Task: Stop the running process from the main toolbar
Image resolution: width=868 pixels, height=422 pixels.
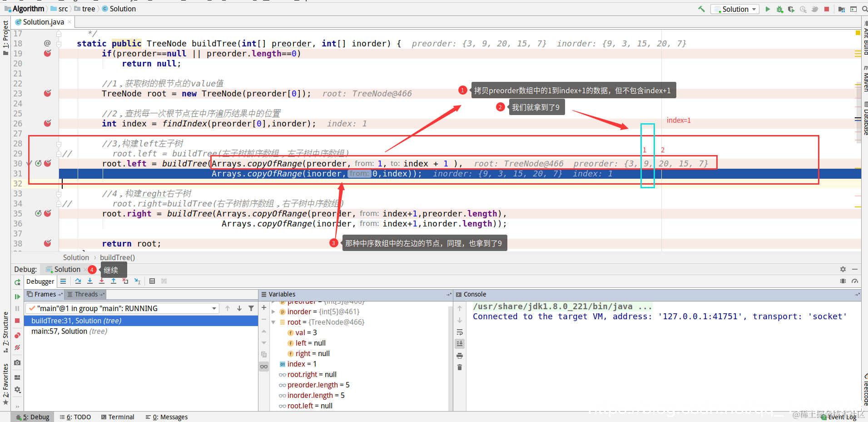Action: (x=827, y=9)
